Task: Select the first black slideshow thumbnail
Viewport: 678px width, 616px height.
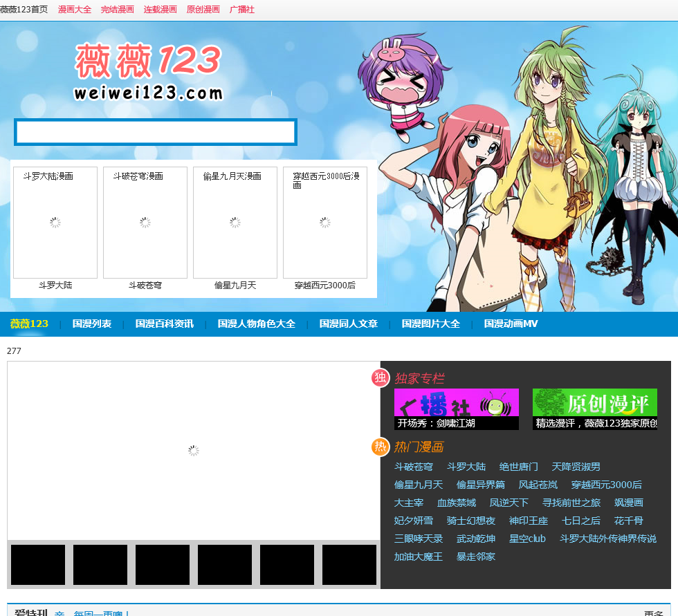Action: [38, 565]
